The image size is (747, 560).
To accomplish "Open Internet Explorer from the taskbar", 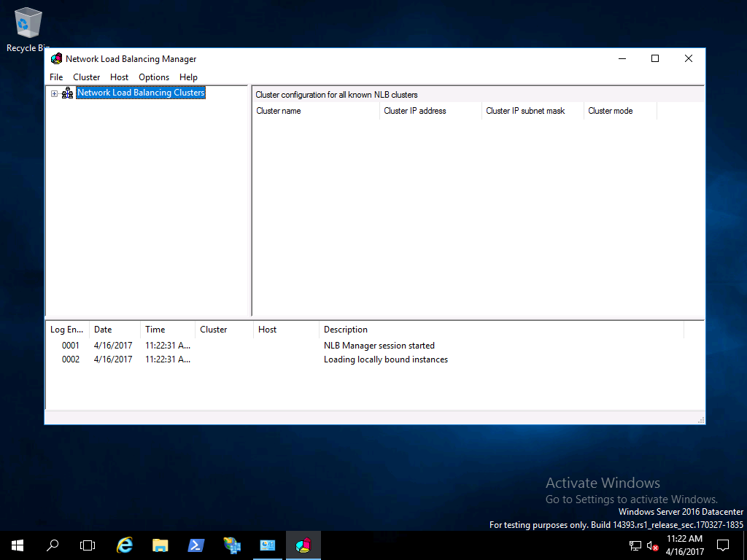I will coord(125,545).
